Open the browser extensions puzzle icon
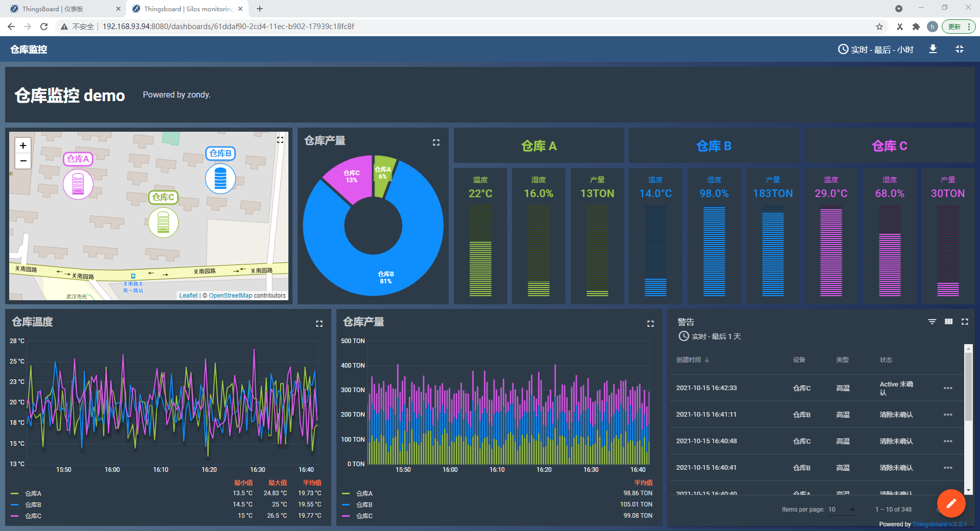The height and width of the screenshot is (531, 980). tap(916, 27)
